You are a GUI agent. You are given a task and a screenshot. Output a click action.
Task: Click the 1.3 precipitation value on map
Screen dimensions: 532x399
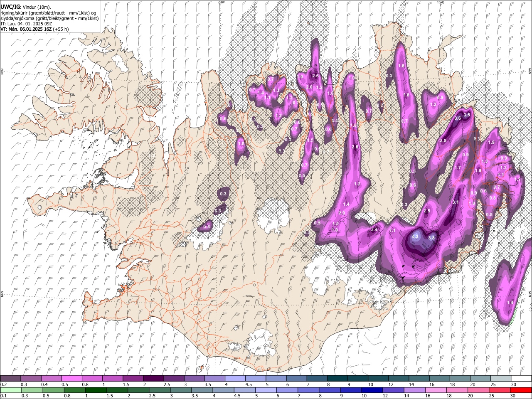pos(276,91)
